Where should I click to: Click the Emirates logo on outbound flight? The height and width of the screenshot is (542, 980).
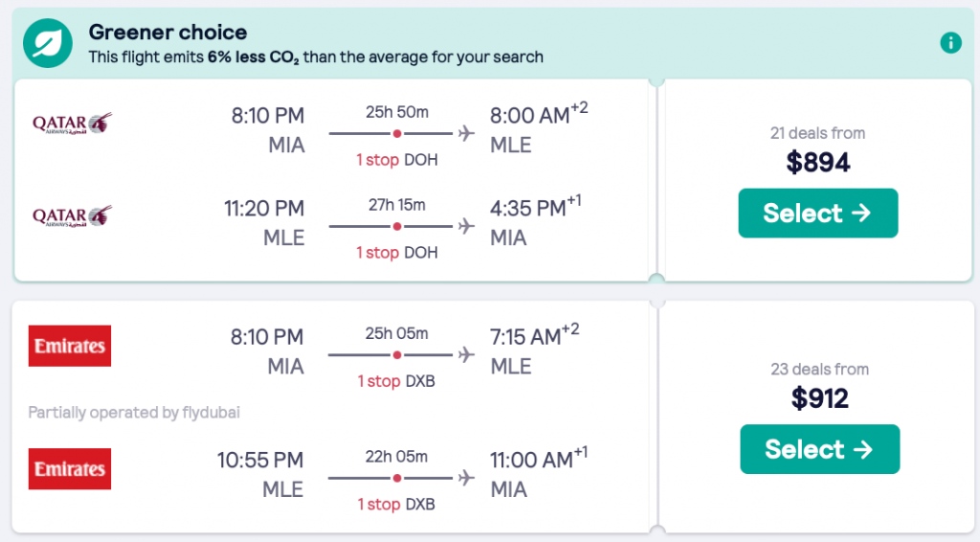[70, 346]
